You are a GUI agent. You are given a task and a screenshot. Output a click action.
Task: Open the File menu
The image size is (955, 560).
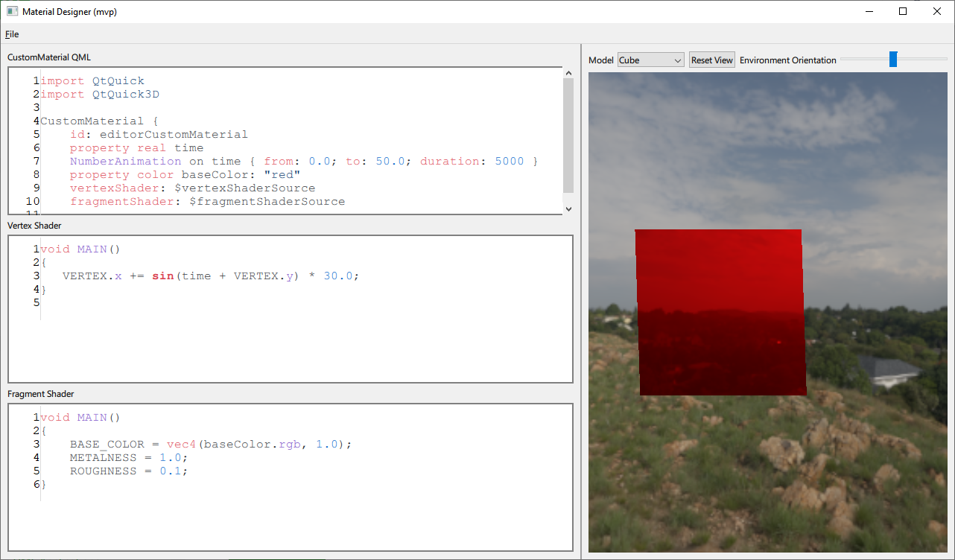(12, 34)
